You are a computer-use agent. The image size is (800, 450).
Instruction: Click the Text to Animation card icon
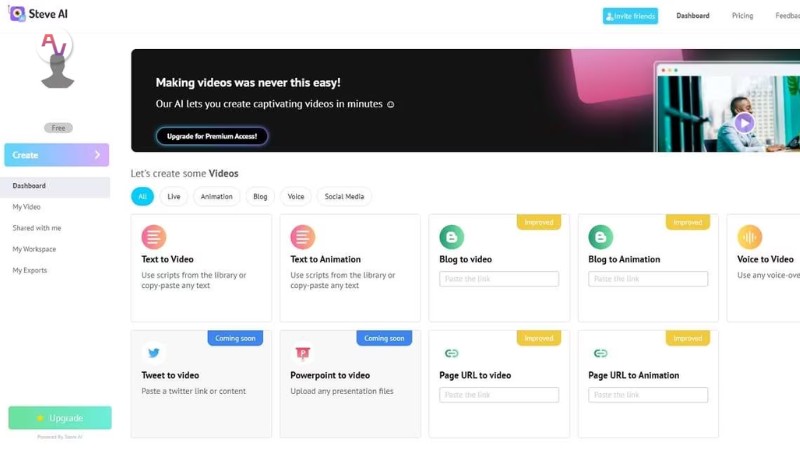(303, 237)
